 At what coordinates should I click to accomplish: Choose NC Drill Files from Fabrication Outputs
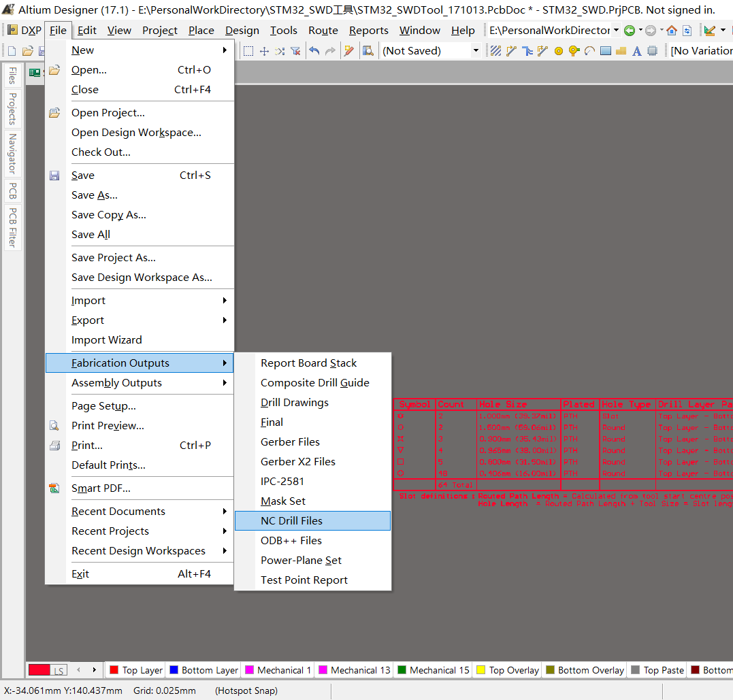312,520
